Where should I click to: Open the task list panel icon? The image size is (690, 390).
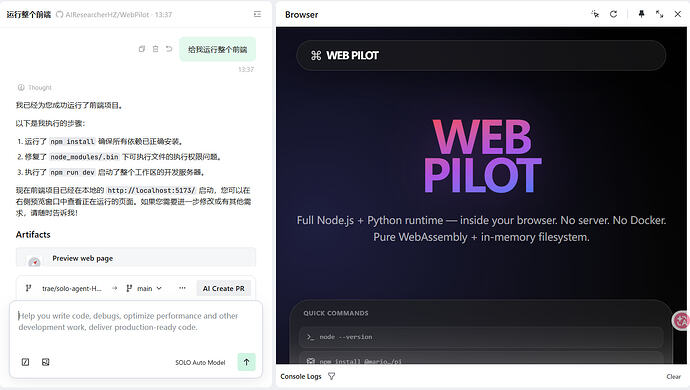tap(257, 14)
